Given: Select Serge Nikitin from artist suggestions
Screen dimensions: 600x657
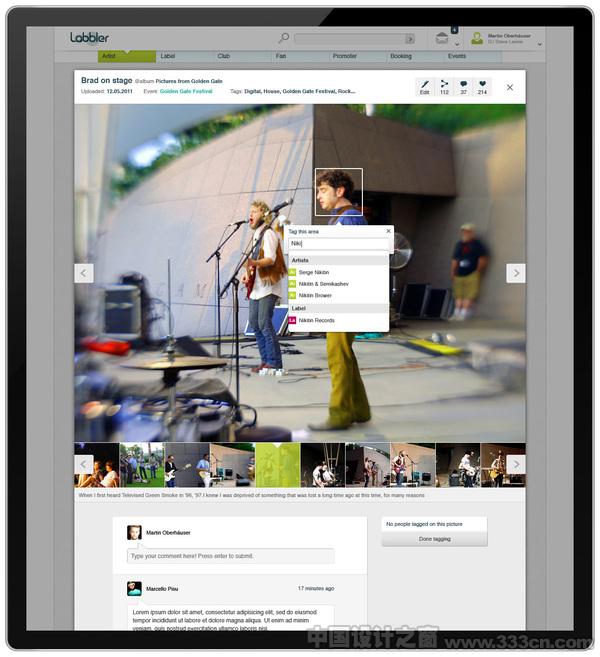Looking at the screenshot, I should tap(338, 272).
